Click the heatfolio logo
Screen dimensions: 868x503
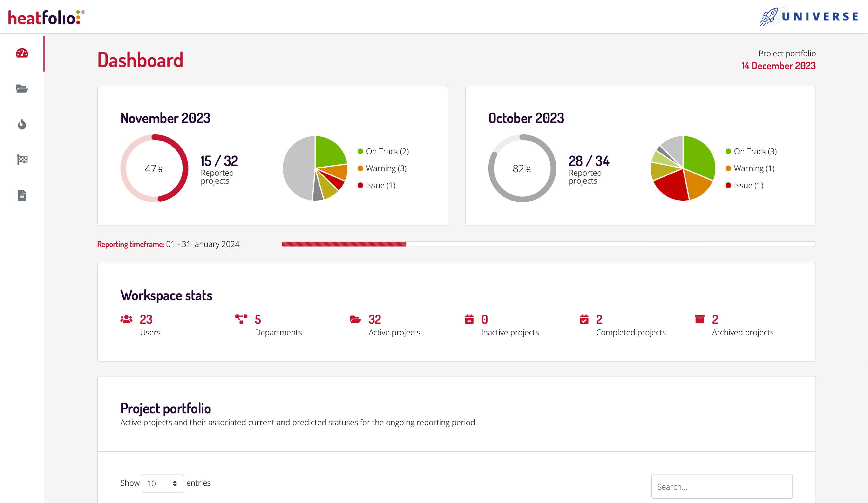tap(47, 17)
